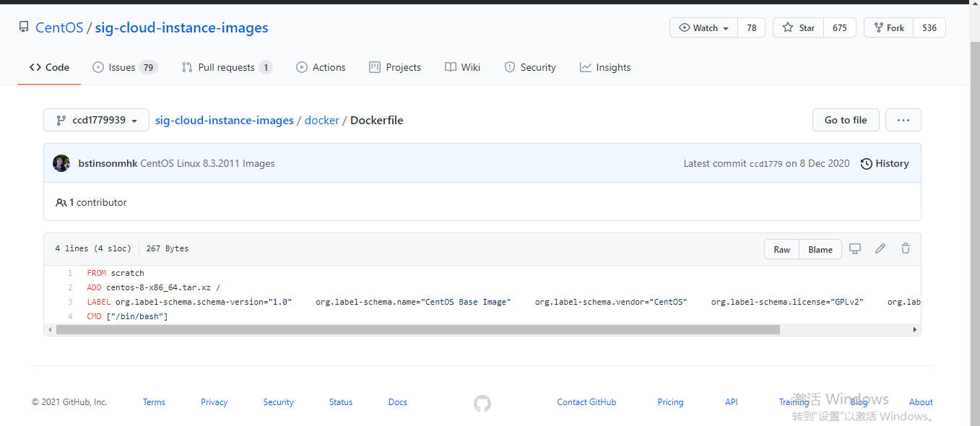980x426 pixels.
Task: Open the Blame view
Action: coord(820,249)
